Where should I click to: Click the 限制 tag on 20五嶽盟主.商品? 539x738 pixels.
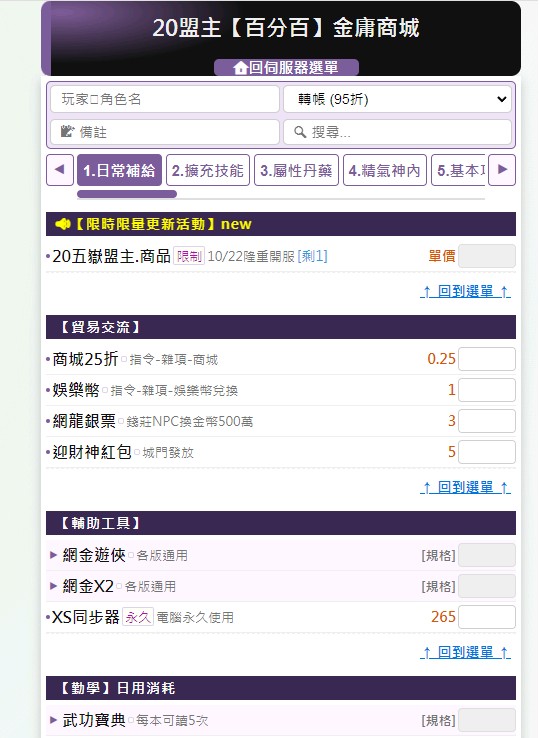[x=189, y=257]
